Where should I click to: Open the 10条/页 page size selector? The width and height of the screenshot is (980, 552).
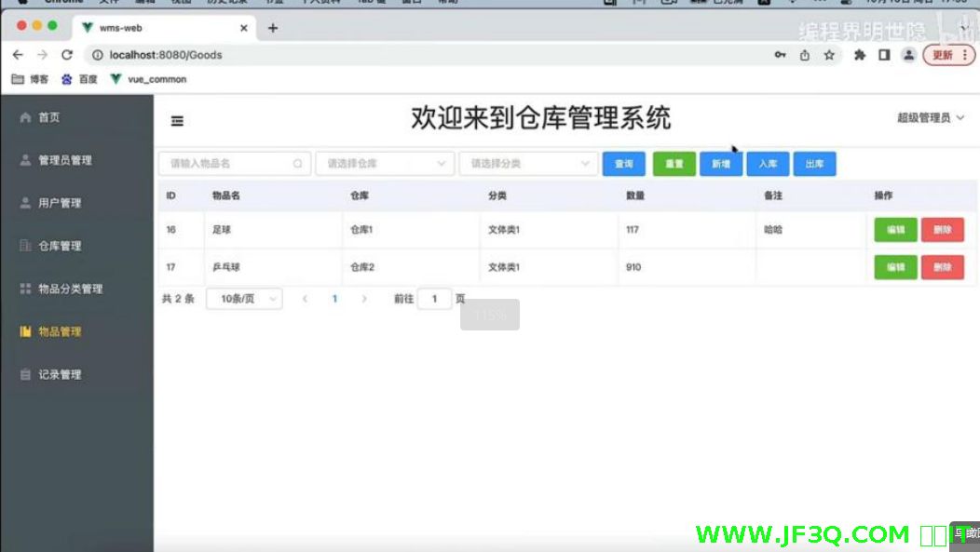click(x=244, y=299)
